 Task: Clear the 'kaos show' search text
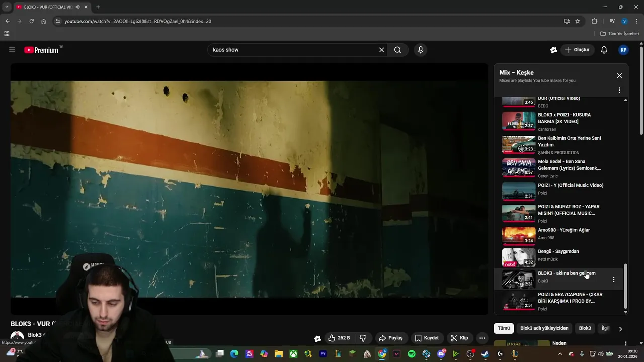coord(381,50)
